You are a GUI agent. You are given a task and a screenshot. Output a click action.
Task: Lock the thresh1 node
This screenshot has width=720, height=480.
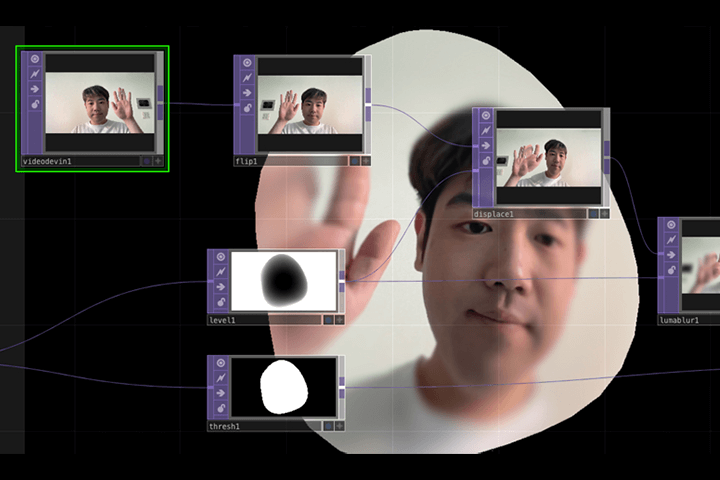[219, 407]
